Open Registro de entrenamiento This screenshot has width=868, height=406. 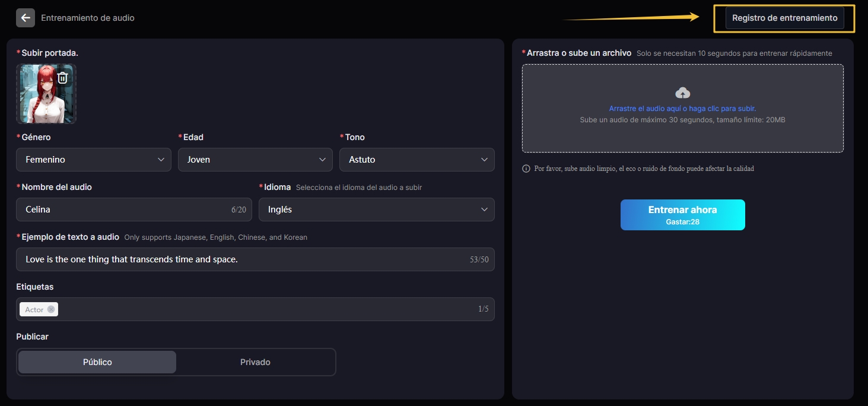click(x=784, y=18)
